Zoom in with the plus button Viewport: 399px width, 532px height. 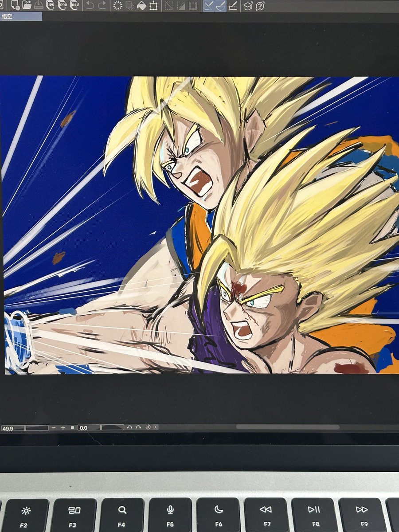point(63,428)
